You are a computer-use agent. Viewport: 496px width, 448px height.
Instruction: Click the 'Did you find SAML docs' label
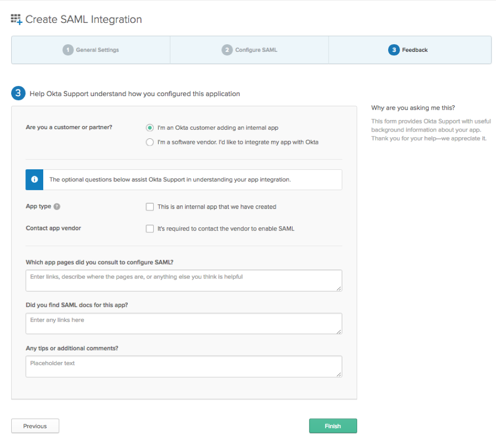point(77,305)
